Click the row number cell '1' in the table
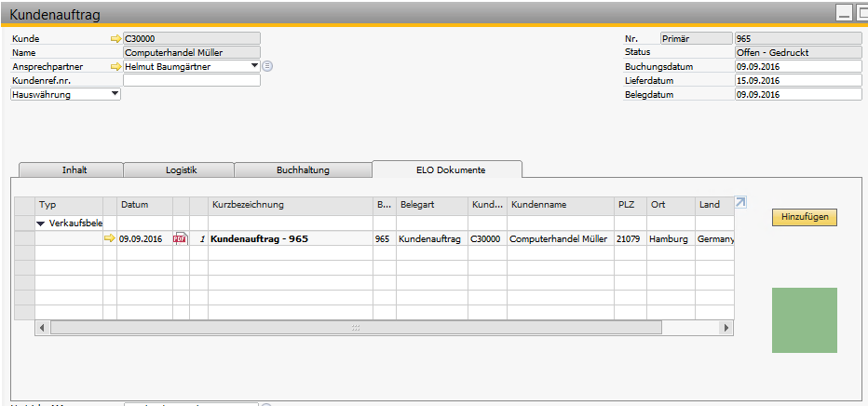The image size is (868, 406). point(198,239)
